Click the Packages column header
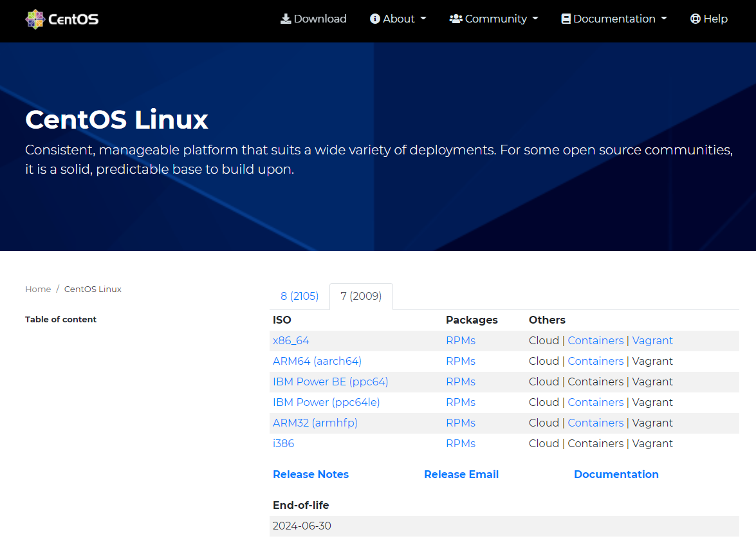The height and width of the screenshot is (552, 756). pos(472,320)
